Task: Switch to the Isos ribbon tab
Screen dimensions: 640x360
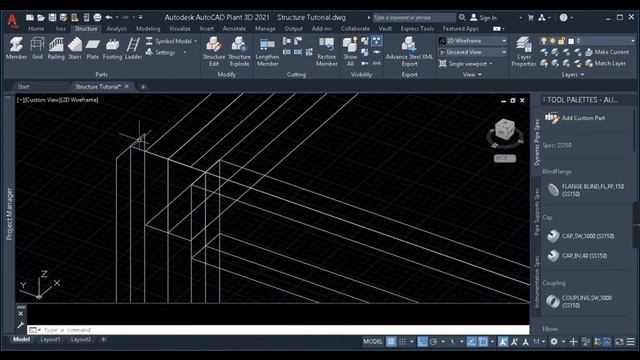Action: [60, 29]
